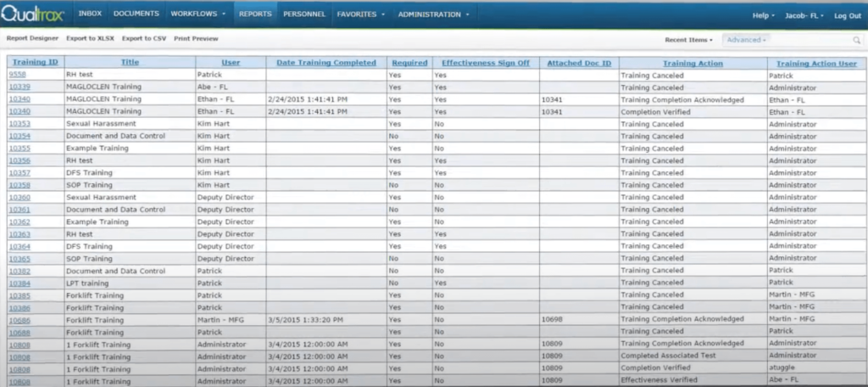Open training ID 10357 link
The image size is (868, 387).
point(19,172)
